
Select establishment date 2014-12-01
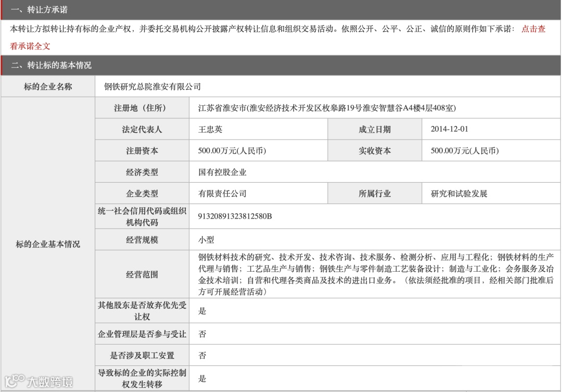(x=450, y=129)
